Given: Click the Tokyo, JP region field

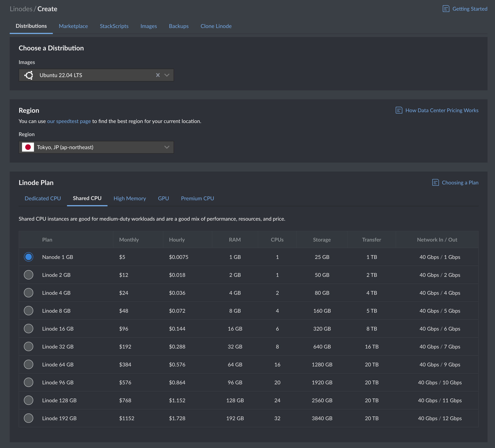Looking at the screenshot, I should click(96, 147).
